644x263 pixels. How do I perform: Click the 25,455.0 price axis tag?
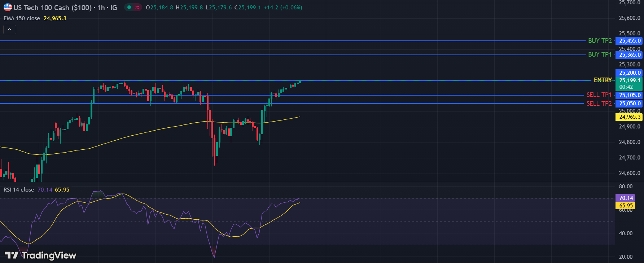630,41
